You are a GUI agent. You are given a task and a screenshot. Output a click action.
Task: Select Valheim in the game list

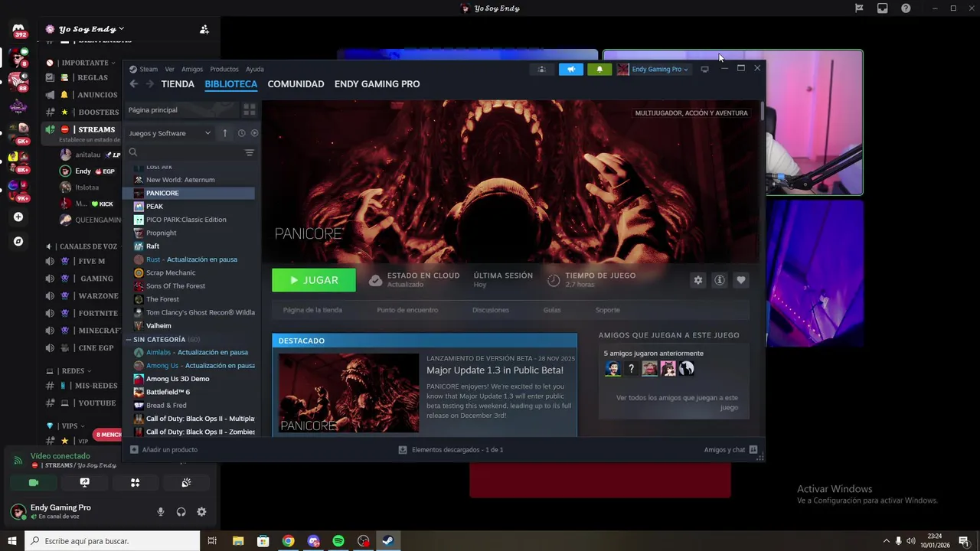coord(158,326)
